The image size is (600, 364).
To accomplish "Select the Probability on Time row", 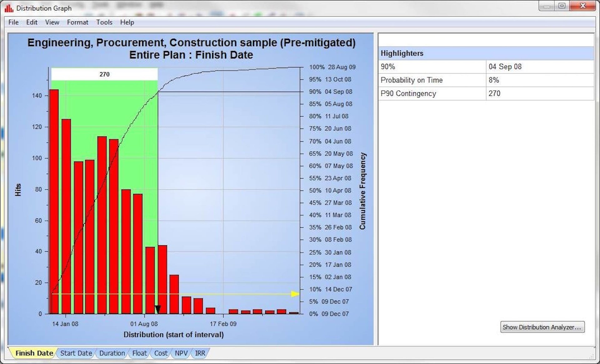I will [431, 80].
